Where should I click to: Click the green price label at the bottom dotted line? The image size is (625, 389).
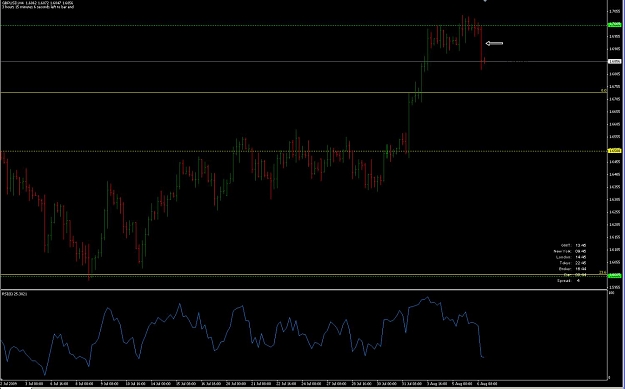614,275
